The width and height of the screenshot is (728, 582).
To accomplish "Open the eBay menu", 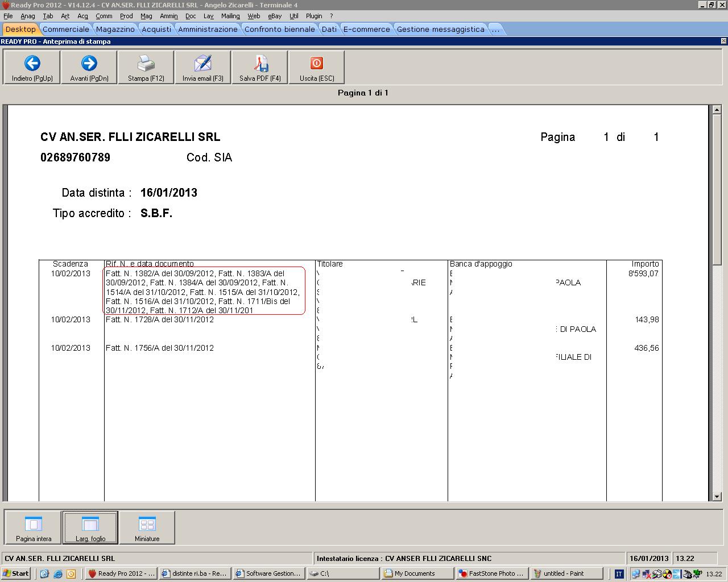I will [275, 16].
